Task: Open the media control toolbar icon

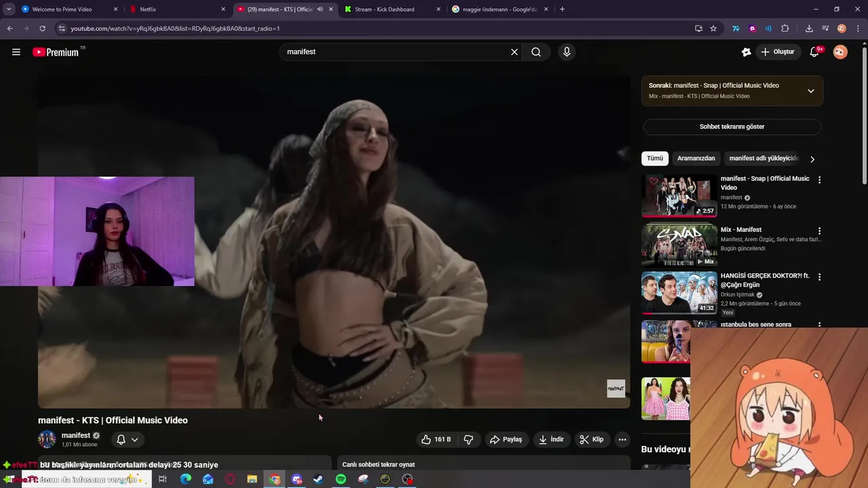Action: pyautogui.click(x=825, y=28)
